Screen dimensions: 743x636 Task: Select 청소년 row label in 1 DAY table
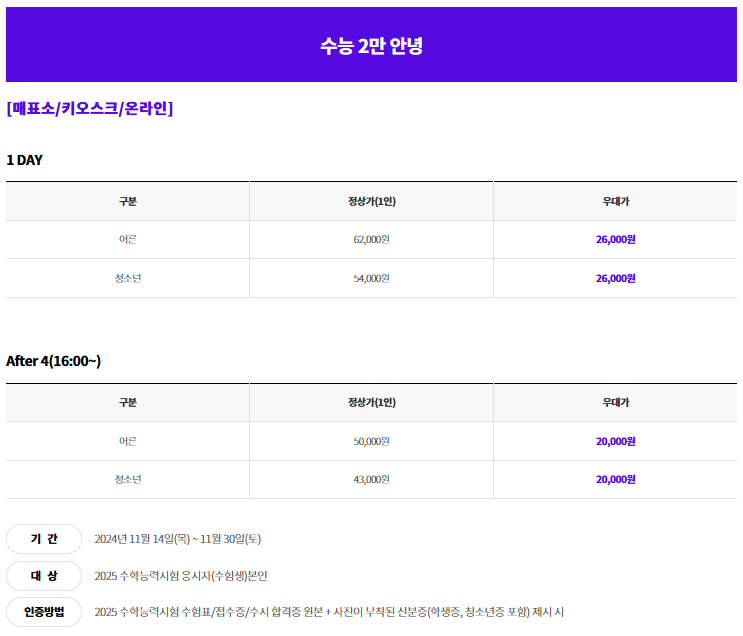coord(127,278)
